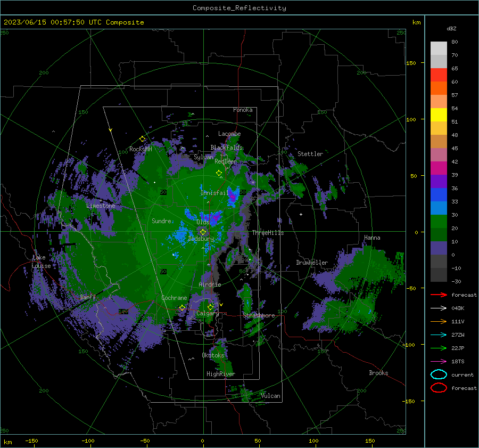479x448 pixels.
Task: Click the green 22JP arrow icon
Action: pos(439,348)
